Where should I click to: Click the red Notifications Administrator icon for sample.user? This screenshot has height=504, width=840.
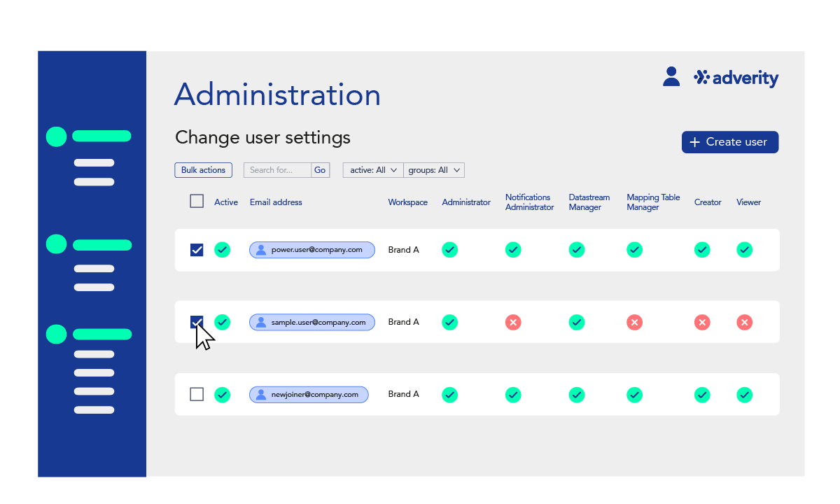click(513, 322)
